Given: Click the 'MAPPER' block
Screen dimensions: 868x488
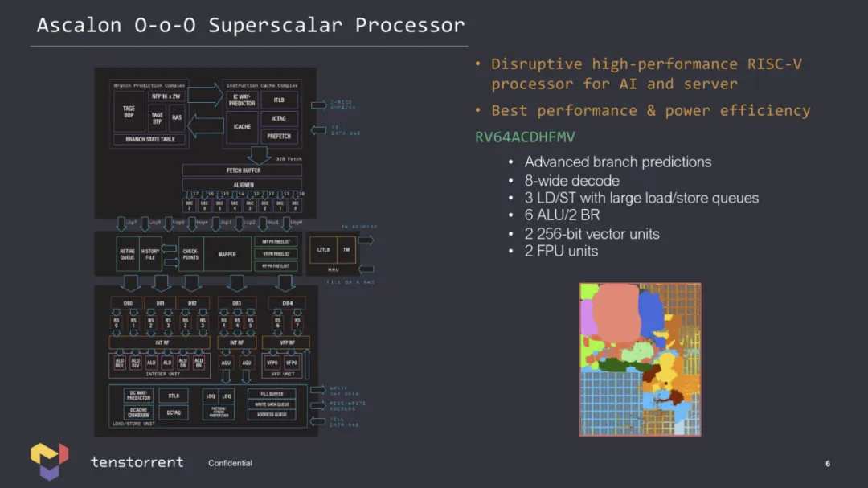Looking at the screenshot, I should pyautogui.click(x=227, y=254).
